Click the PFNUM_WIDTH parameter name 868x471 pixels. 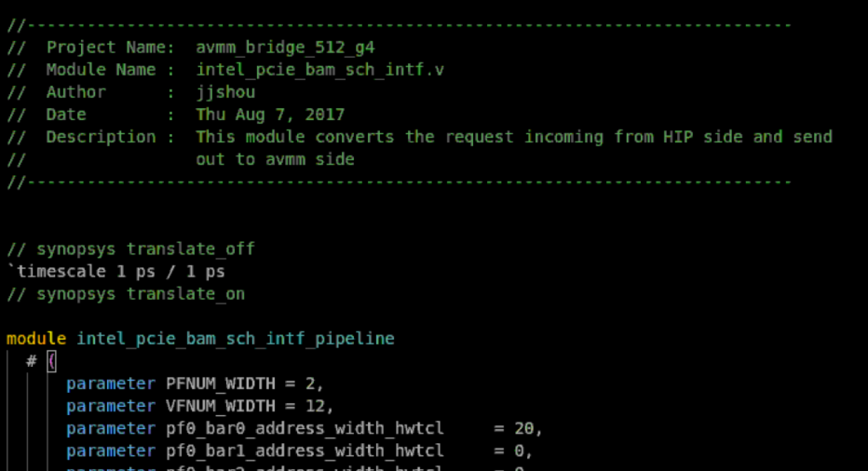[x=220, y=384]
